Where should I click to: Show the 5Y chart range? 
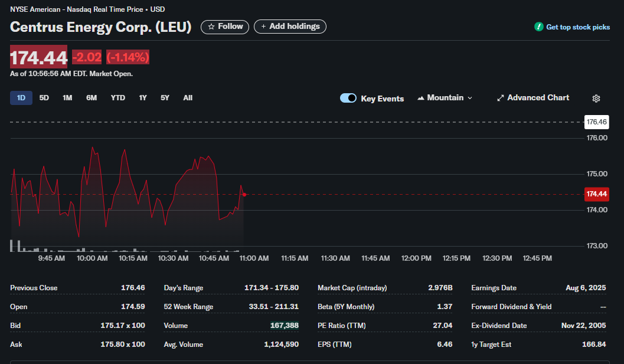coord(165,98)
